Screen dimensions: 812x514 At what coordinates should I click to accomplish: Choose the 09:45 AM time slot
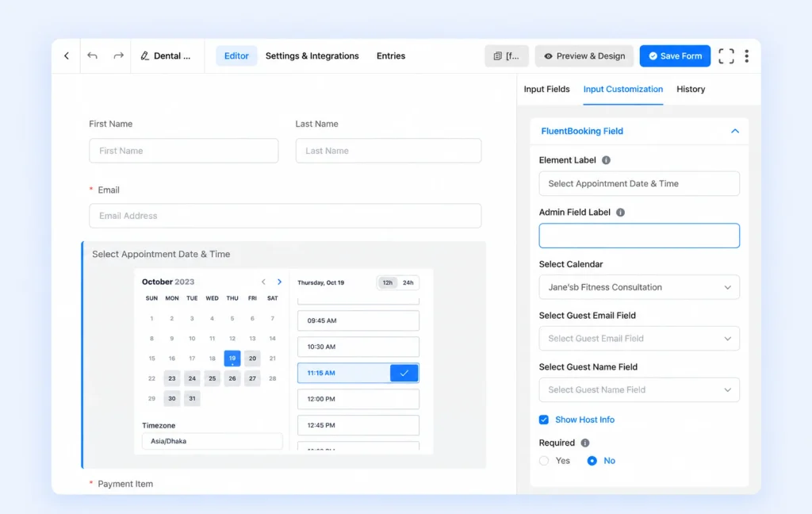pos(358,320)
